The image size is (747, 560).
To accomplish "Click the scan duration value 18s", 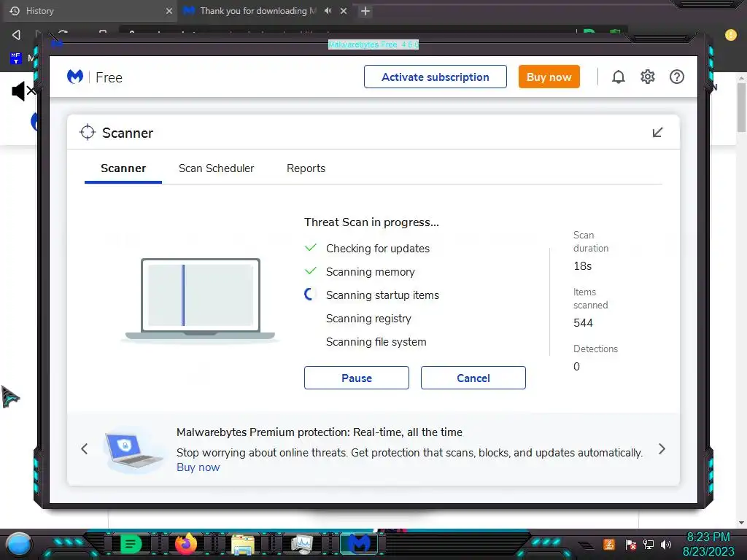I will click(x=582, y=266).
